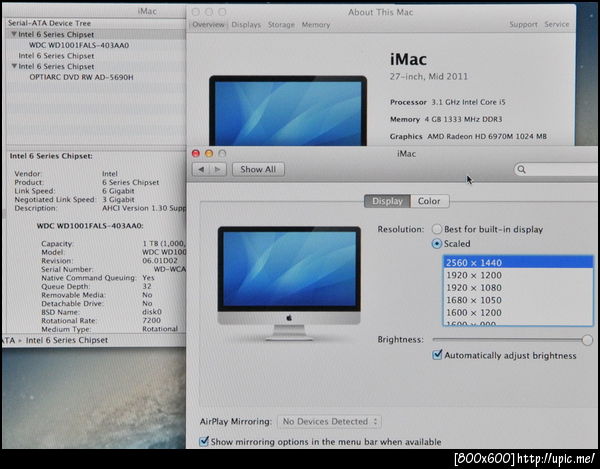
Task: Click the Negotiated Link Speed value 3 Gigabit
Action: [118, 199]
